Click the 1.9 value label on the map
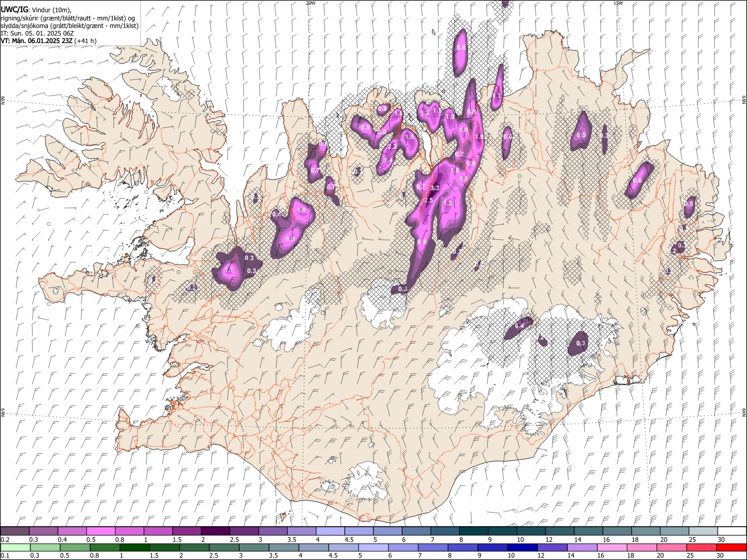 [x=479, y=136]
